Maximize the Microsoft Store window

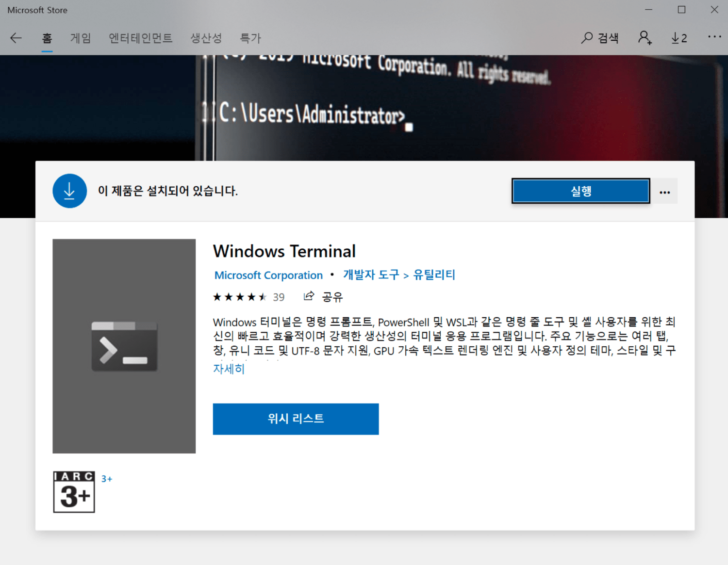coord(682,10)
